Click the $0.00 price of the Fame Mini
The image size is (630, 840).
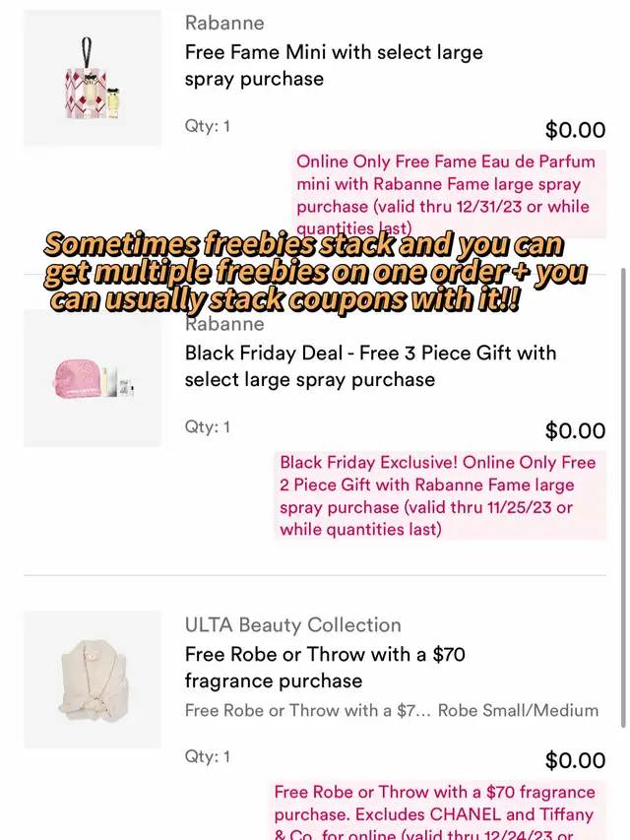click(x=575, y=130)
